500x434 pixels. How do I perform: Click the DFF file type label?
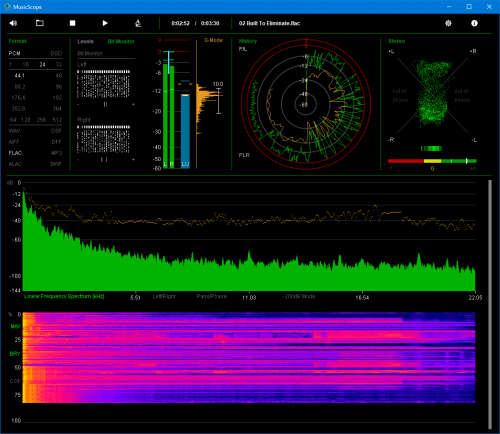point(57,142)
